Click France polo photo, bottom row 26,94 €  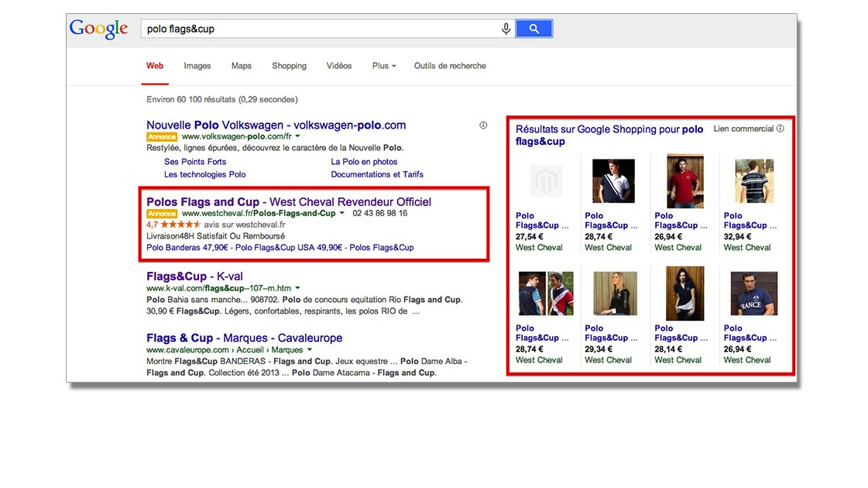click(754, 294)
